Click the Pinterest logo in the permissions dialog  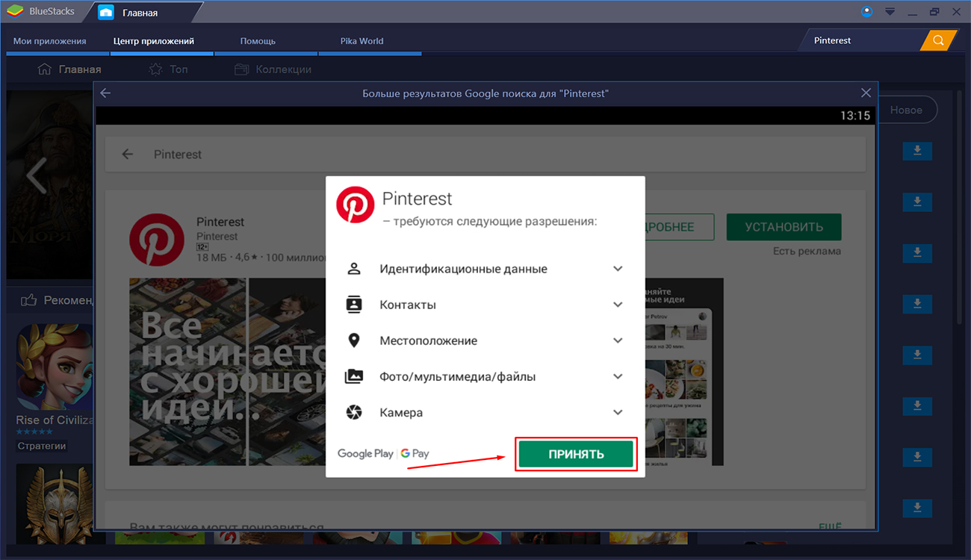(x=355, y=205)
